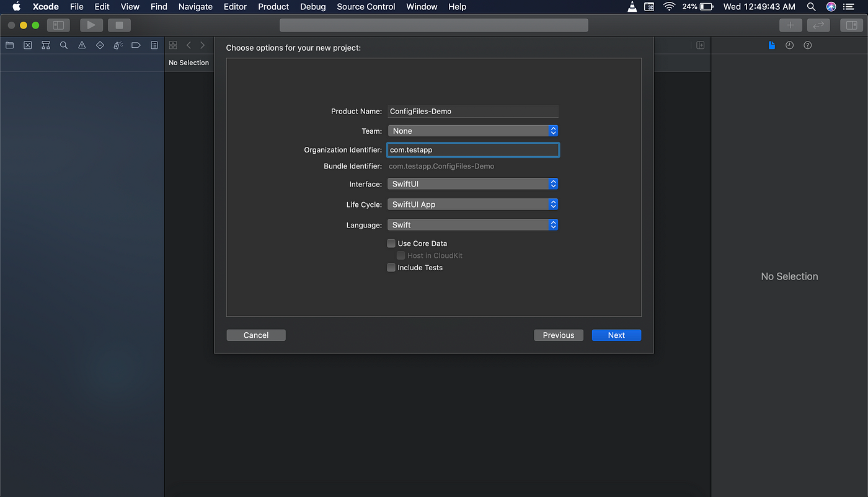Toggle the inspectors panel toolbar button
868x497 pixels.
tap(852, 25)
